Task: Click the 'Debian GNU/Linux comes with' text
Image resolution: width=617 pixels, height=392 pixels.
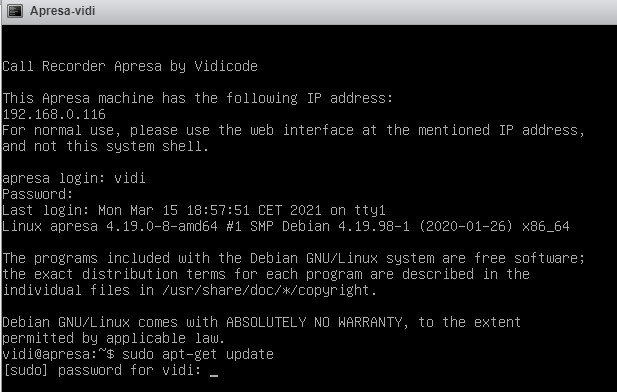Action: point(110,322)
